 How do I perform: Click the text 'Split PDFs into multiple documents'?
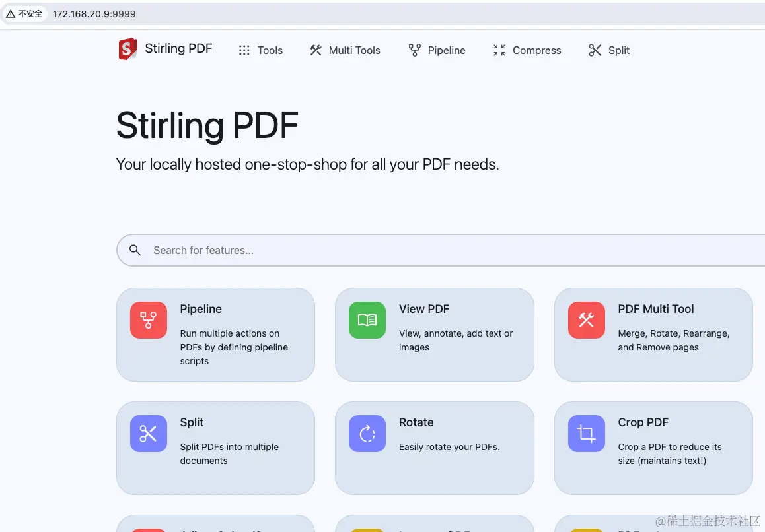229,454
